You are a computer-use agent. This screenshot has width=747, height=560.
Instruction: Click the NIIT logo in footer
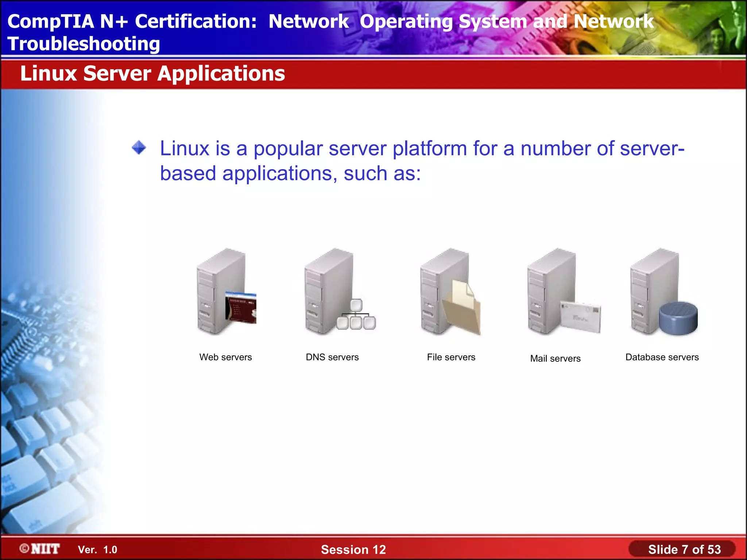[x=40, y=549]
